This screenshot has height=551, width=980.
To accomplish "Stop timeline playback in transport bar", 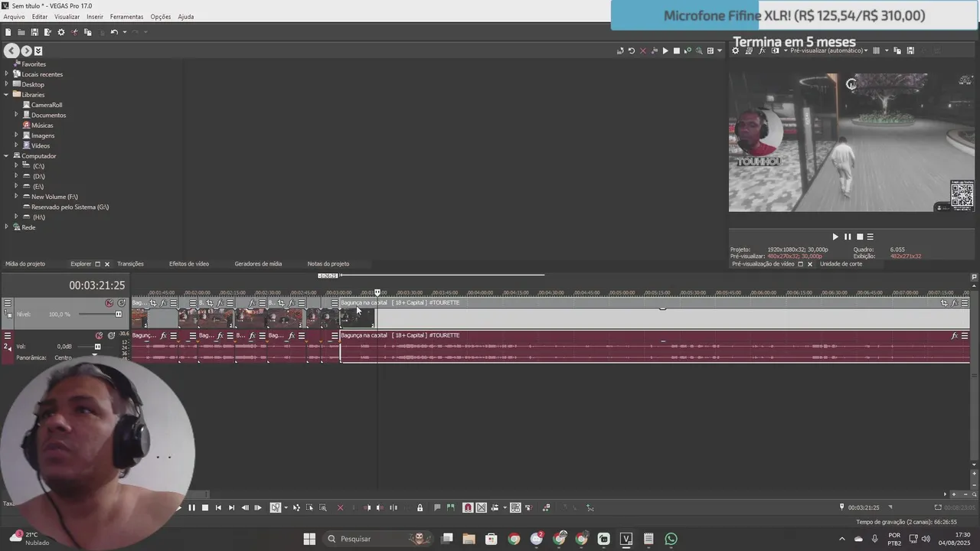I will [x=205, y=507].
